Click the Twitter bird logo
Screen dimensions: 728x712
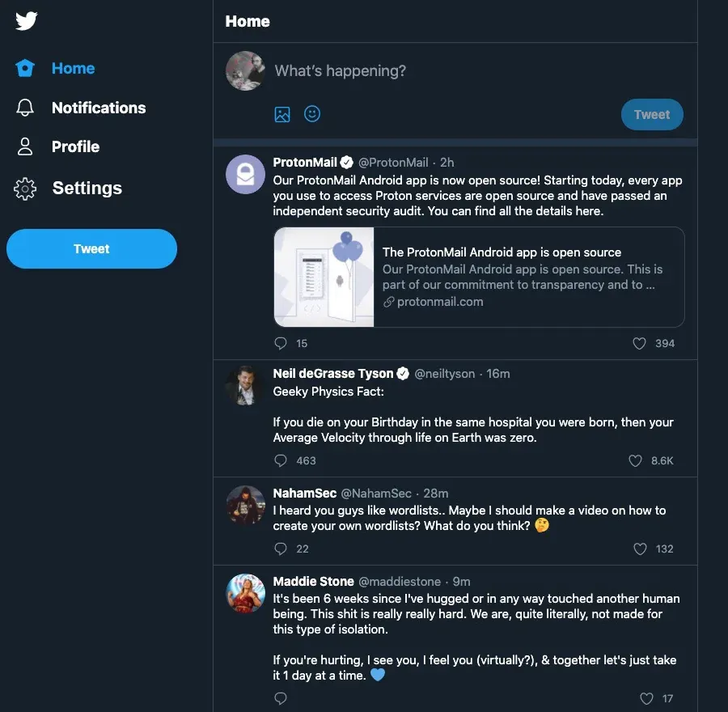(x=26, y=22)
